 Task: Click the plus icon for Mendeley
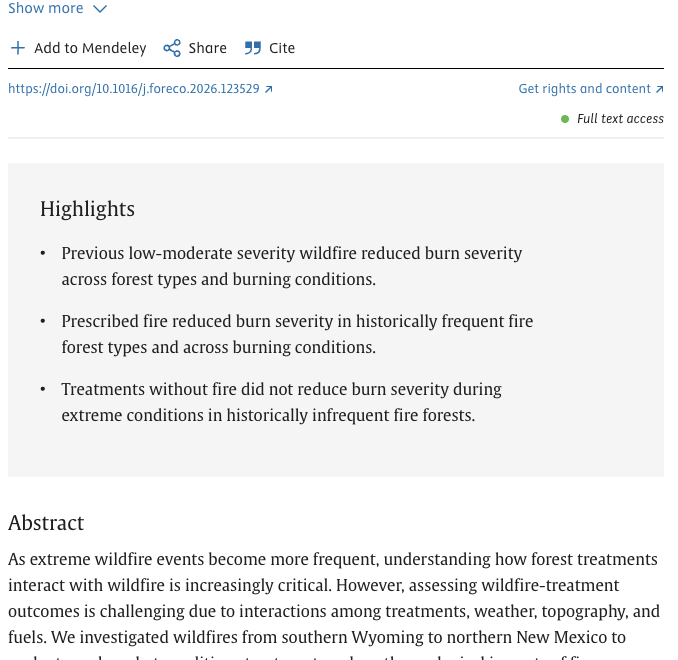point(18,48)
